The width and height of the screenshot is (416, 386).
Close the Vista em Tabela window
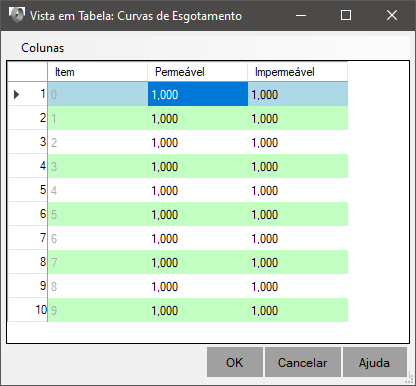pyautogui.click(x=392, y=15)
